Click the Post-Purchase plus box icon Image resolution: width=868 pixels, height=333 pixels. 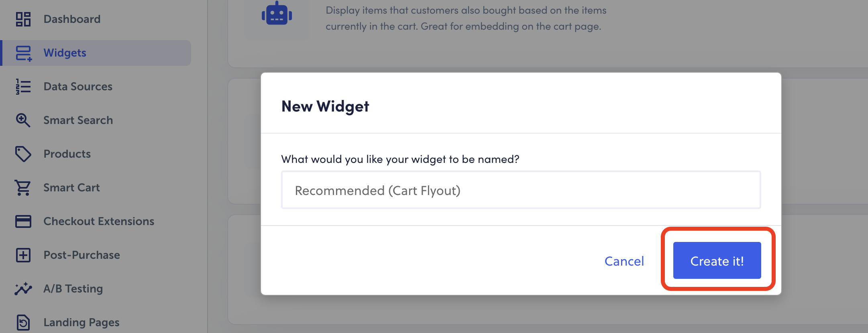click(23, 255)
